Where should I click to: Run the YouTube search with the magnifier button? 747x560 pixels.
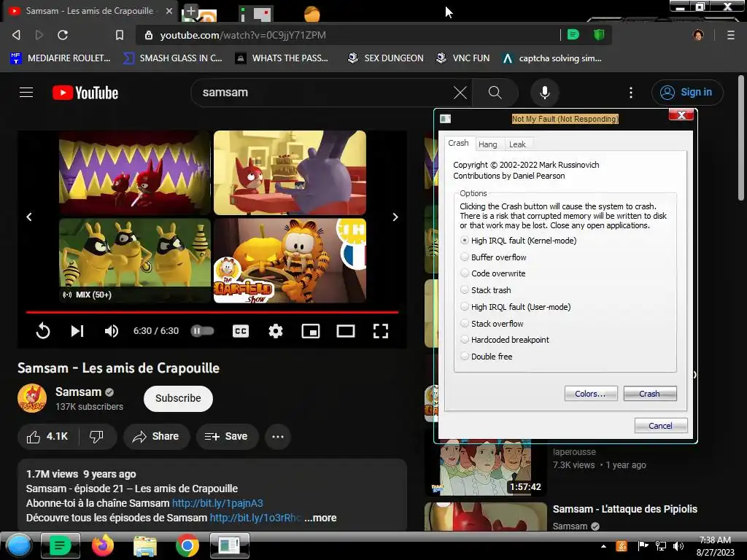[x=495, y=93]
